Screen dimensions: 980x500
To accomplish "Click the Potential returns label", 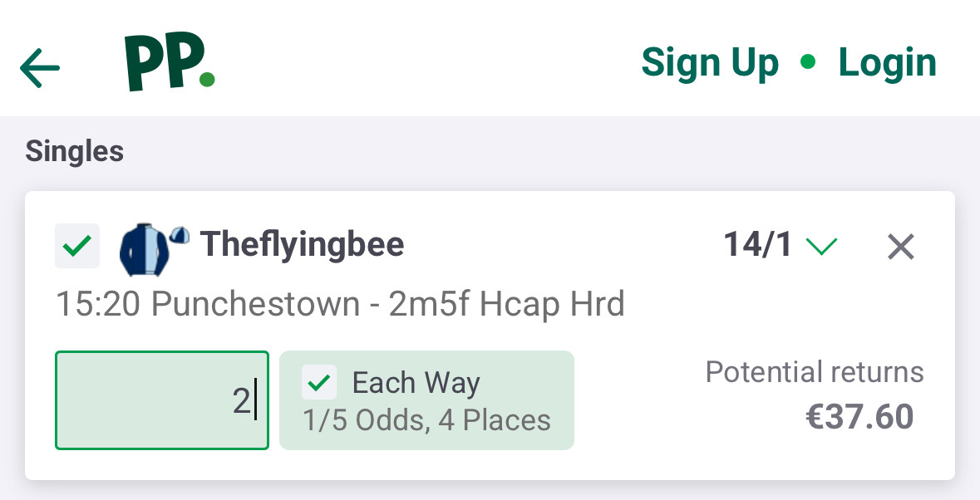I will click(815, 372).
